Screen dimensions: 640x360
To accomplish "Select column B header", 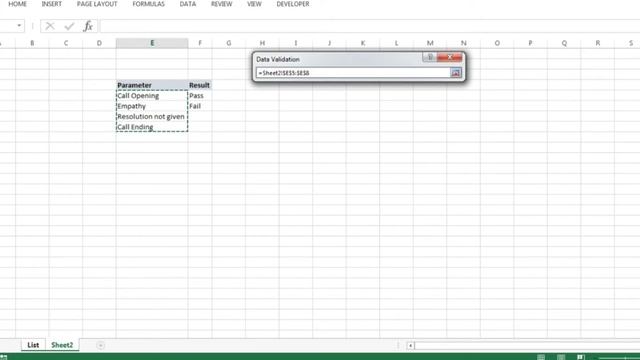I will [32, 43].
